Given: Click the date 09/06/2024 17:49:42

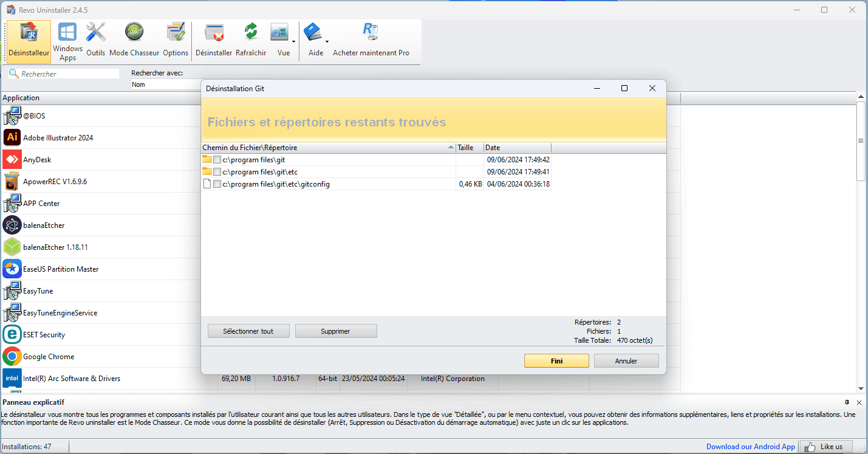Looking at the screenshot, I should [518, 160].
